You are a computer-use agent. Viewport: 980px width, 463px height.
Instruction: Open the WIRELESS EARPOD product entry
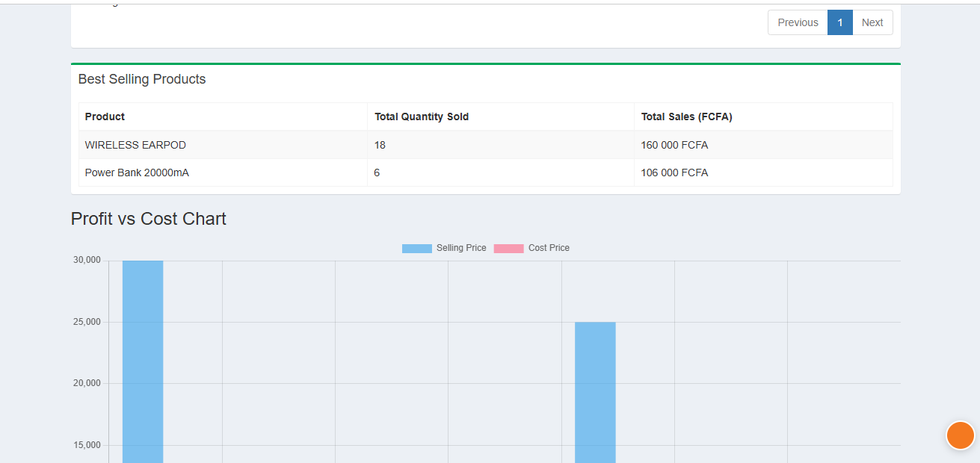[x=135, y=145]
